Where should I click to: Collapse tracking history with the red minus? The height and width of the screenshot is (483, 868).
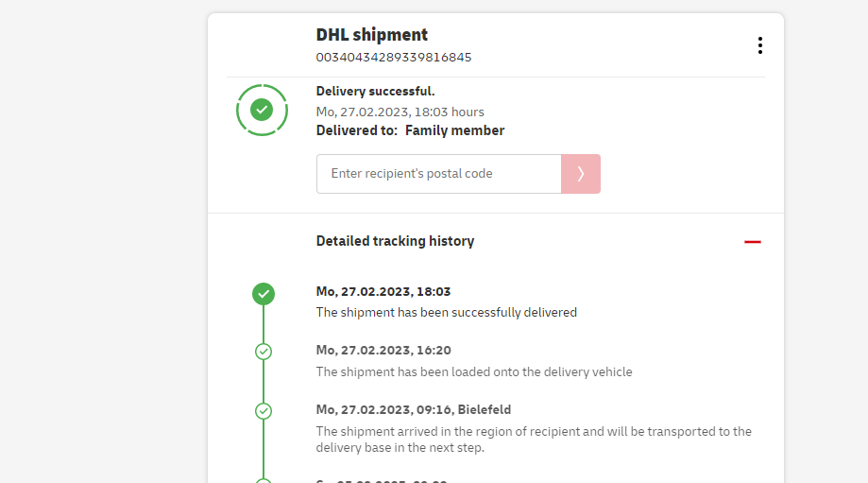point(752,242)
